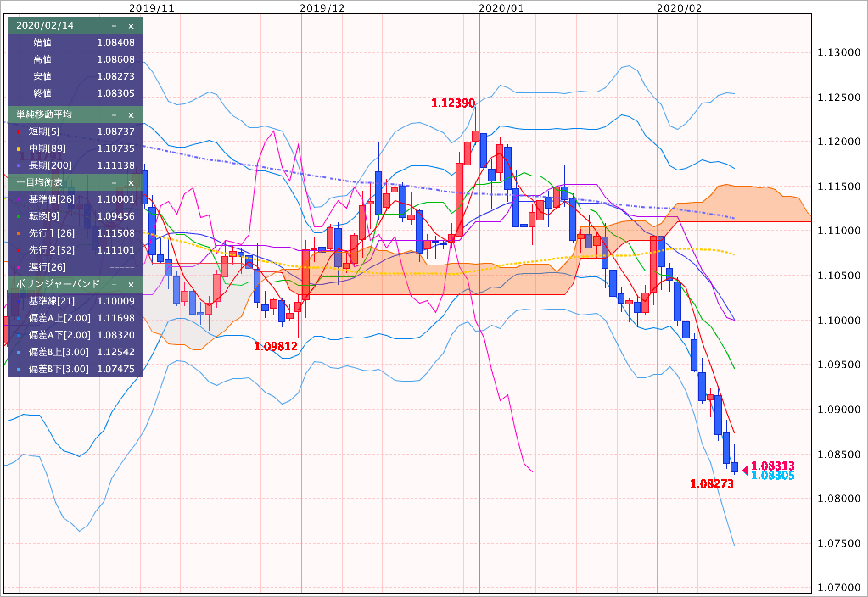The image size is (868, 597).
Task: Click color marker for 偏差A下[2.00]
Action: point(19,335)
